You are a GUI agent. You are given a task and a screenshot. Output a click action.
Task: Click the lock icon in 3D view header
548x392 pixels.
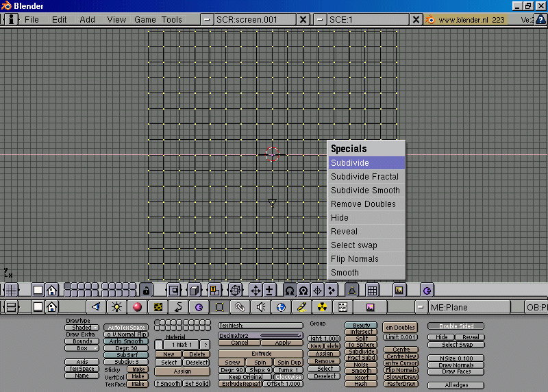(145, 290)
